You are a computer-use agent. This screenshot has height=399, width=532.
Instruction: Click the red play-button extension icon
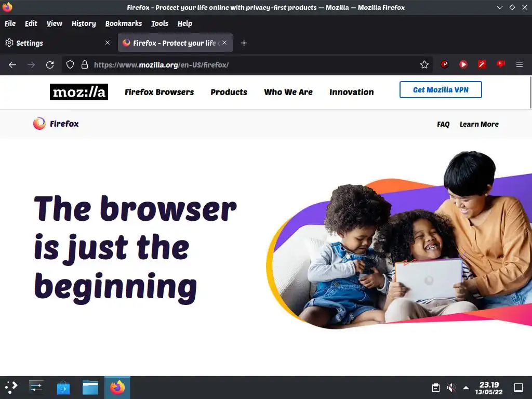[x=463, y=64]
